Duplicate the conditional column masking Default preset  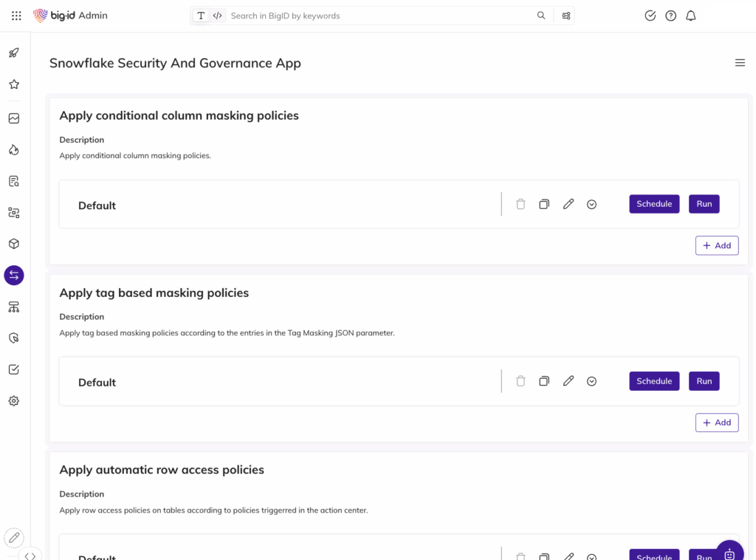point(544,204)
